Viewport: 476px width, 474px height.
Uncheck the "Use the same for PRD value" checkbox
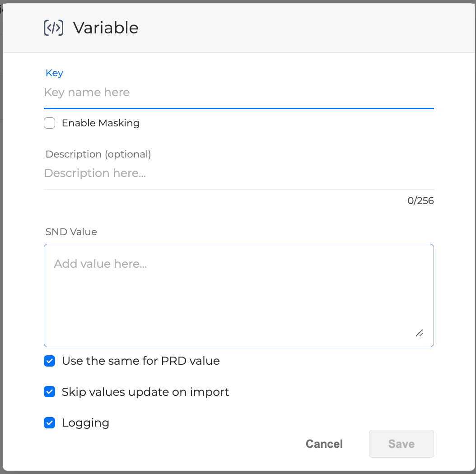50,361
